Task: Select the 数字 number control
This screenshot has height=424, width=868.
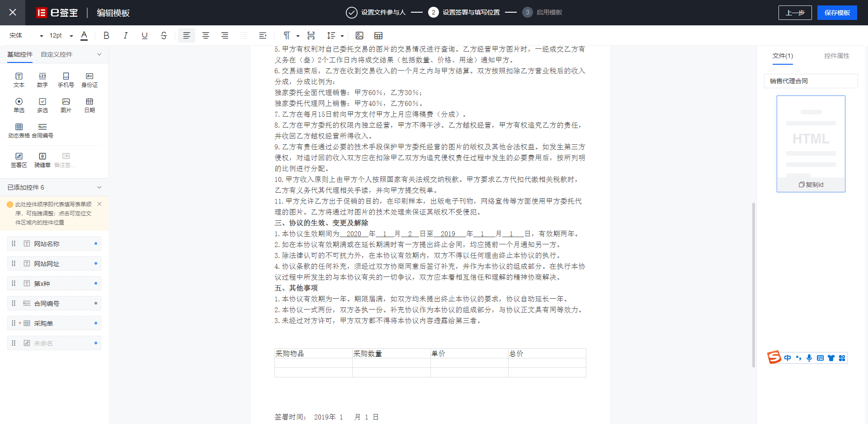Action: click(x=42, y=80)
